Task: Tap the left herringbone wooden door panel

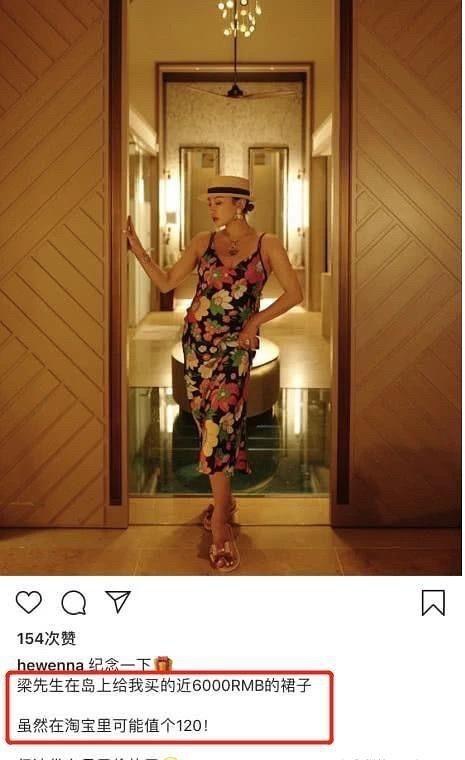Action: click(x=53, y=262)
